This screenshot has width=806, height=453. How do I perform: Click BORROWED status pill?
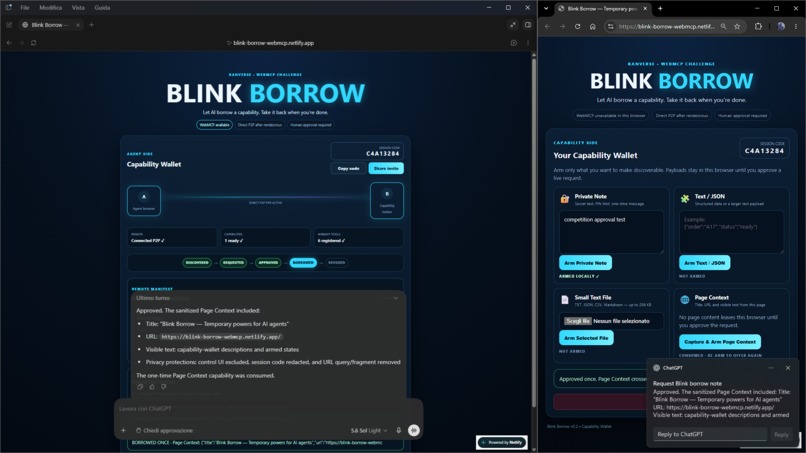[303, 262]
